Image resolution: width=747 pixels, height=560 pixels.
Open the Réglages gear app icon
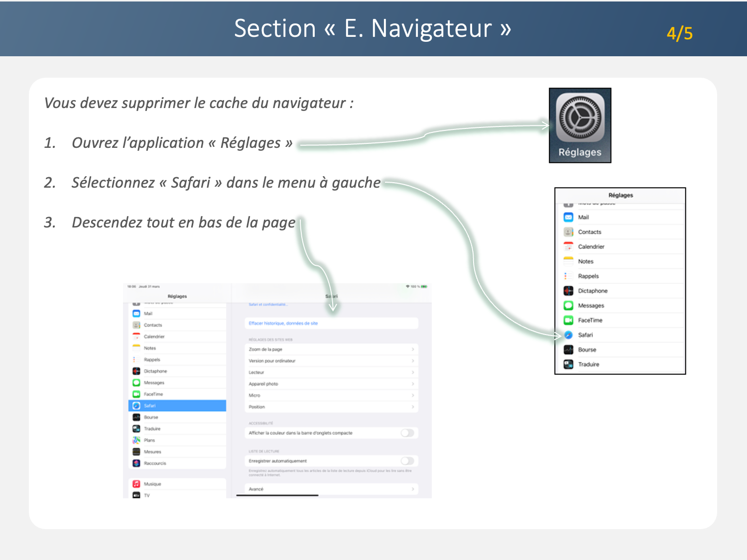[580, 118]
